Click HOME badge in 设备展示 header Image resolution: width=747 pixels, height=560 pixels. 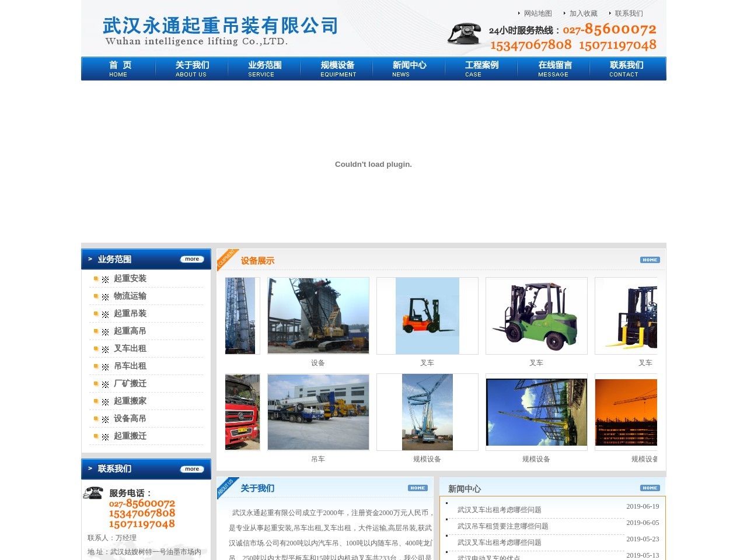[x=650, y=260]
